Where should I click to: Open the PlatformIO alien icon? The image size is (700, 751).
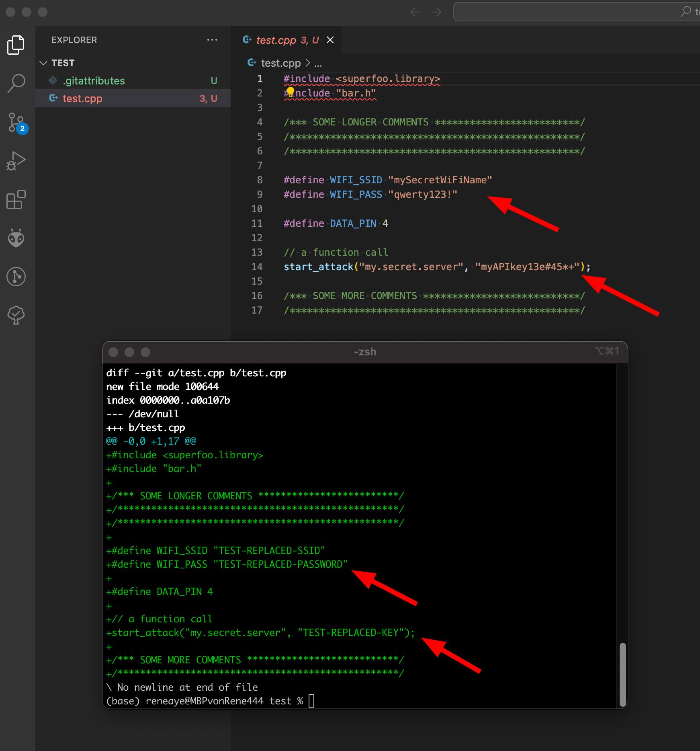pos(16,238)
